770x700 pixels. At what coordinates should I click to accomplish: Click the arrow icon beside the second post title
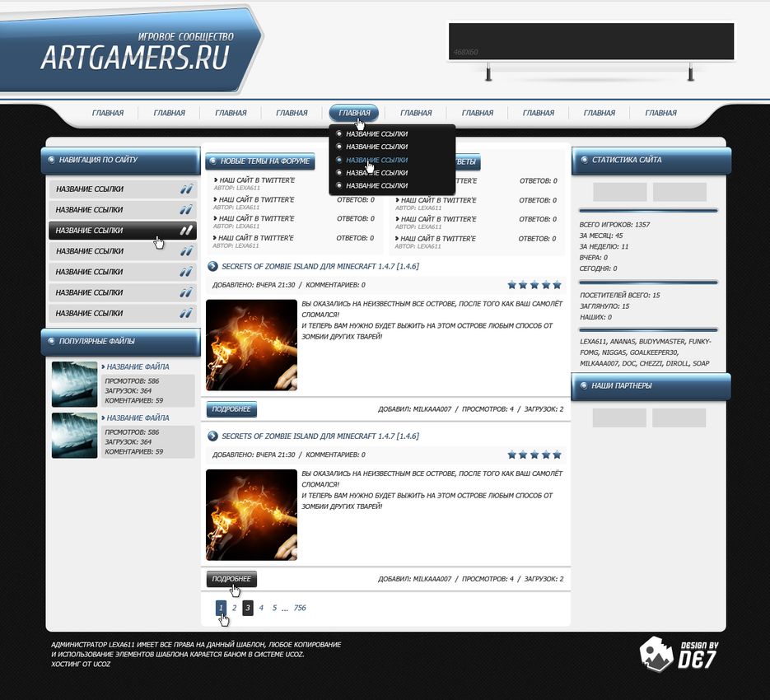212,436
